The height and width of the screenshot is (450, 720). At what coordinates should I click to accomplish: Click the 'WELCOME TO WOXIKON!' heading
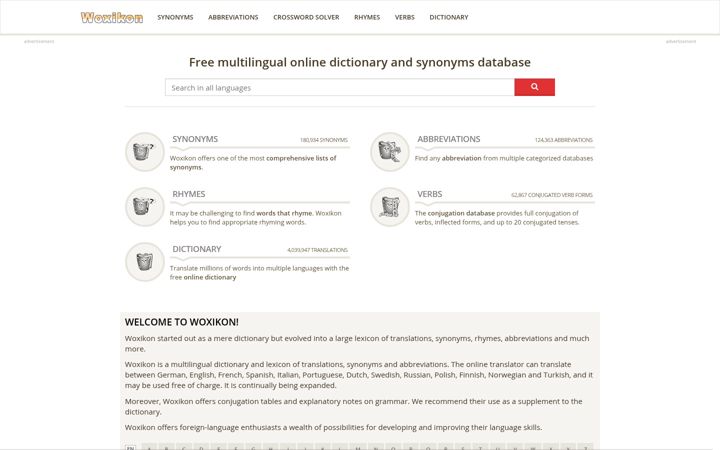(181, 322)
